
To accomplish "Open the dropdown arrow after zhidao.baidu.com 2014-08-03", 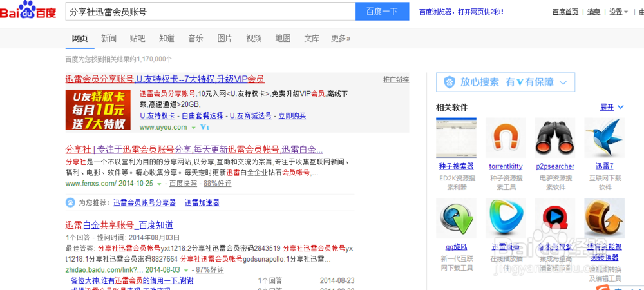I will pyautogui.click(x=186, y=270).
